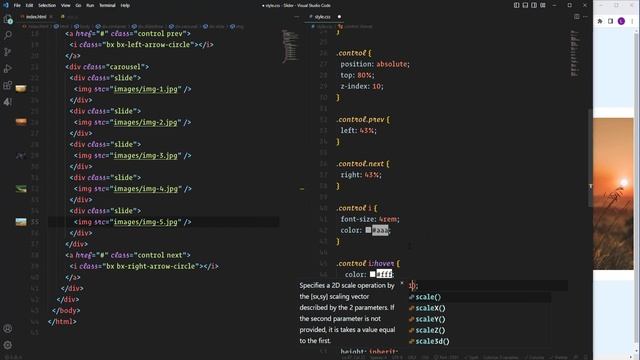
Task: Open the Help menu
Action: tap(125, 5)
